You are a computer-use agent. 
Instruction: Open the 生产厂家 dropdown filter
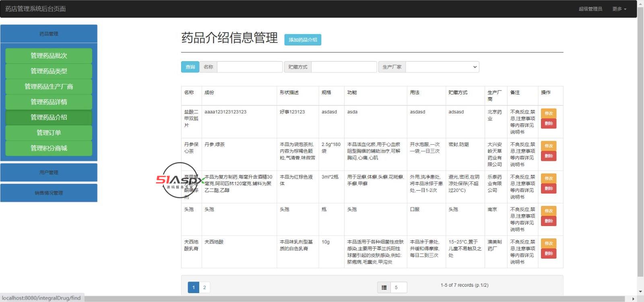coord(442,67)
